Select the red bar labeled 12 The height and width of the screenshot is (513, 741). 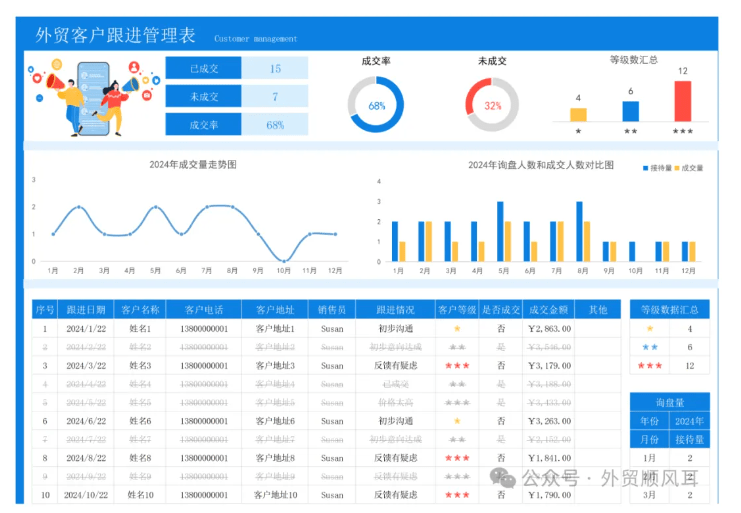[682, 100]
